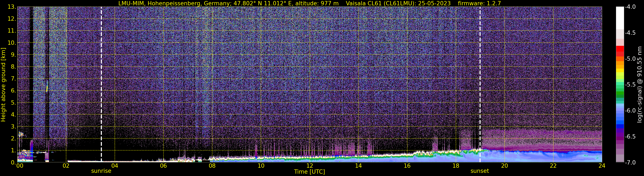This screenshot has width=644, height=176.
Task: Click the '2.' tick on the height axis
Action: coord(13,139)
